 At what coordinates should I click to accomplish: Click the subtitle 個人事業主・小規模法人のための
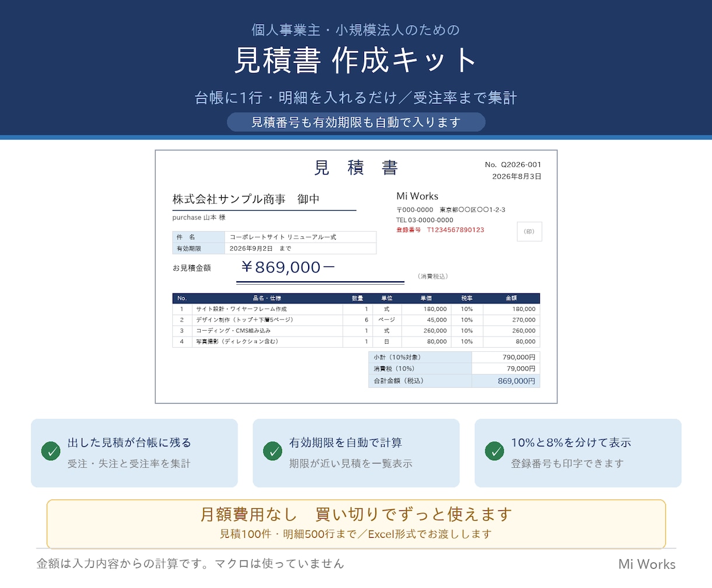click(356, 30)
